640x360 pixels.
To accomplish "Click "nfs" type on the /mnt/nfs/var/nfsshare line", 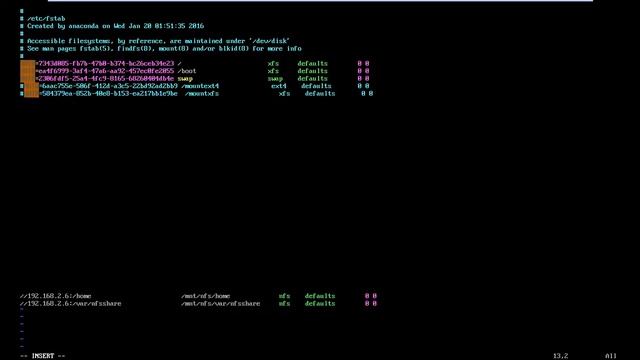I will (284, 304).
